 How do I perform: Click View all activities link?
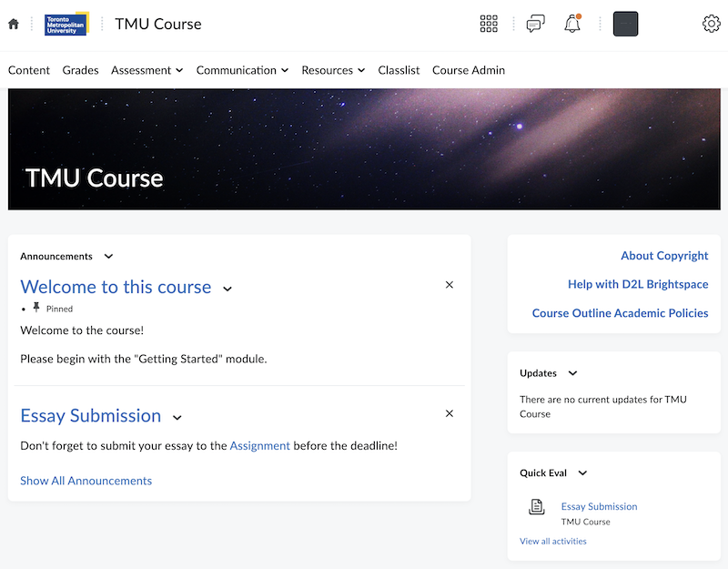[x=553, y=541]
